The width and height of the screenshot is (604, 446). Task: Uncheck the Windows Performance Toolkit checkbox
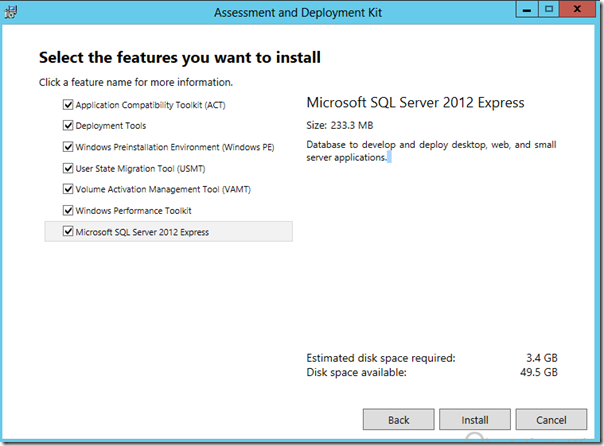tap(68, 210)
